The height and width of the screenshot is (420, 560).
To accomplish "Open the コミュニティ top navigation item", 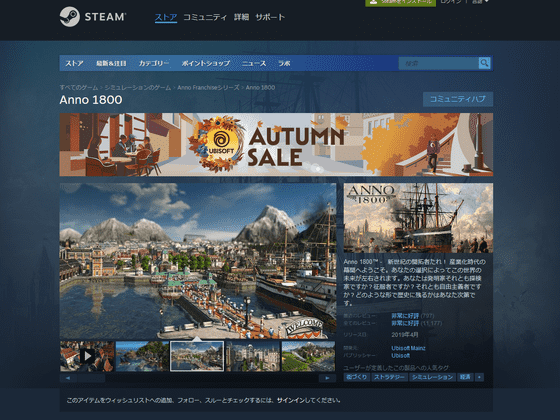I will tap(205, 17).
